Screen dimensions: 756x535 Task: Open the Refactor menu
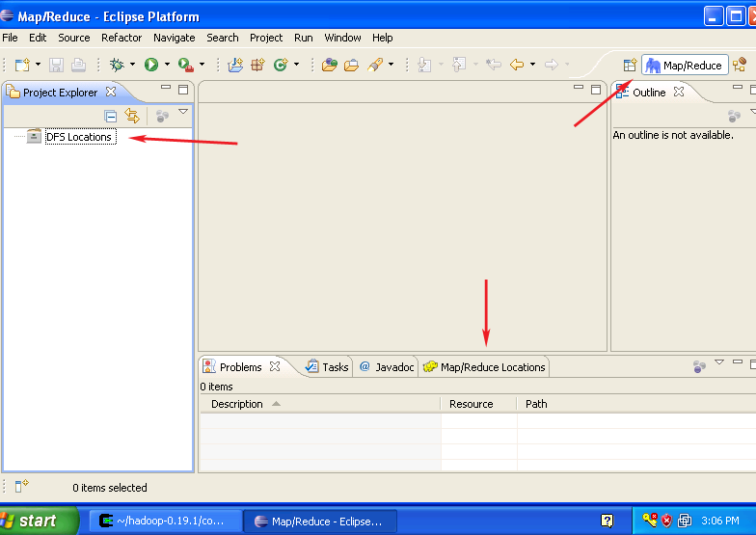point(121,38)
